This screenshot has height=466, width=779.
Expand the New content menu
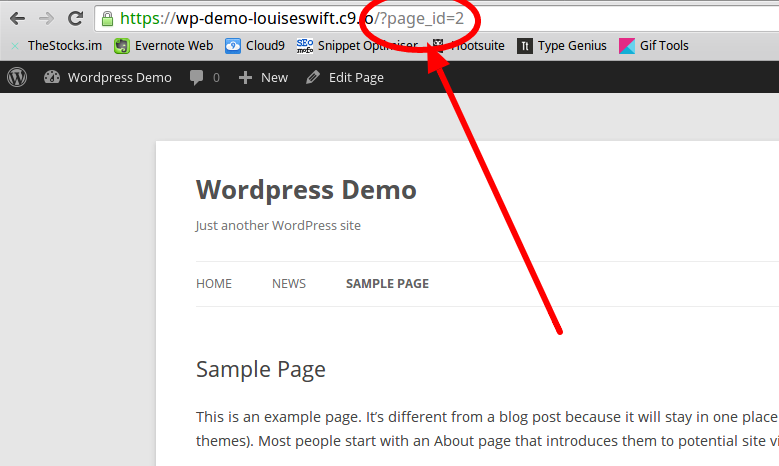click(x=263, y=77)
